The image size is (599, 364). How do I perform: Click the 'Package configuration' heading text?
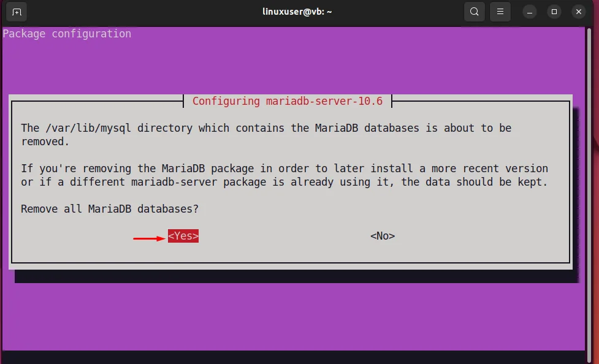(67, 34)
